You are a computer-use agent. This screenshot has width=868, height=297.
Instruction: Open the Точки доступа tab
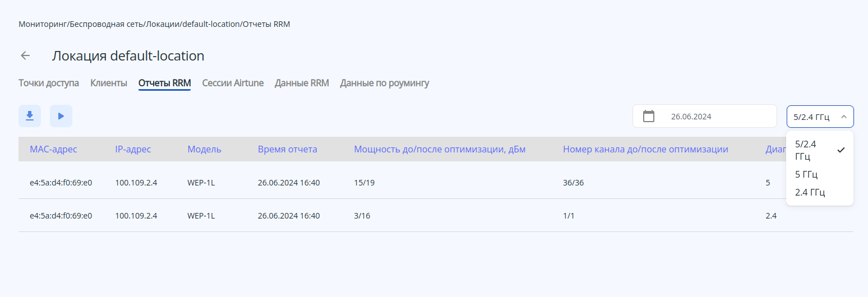(x=49, y=83)
